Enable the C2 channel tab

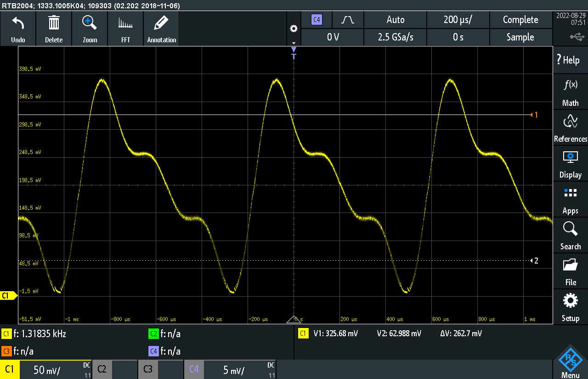click(102, 369)
